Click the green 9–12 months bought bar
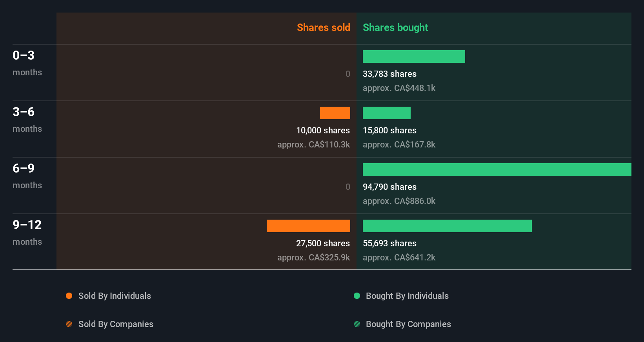 click(447, 226)
